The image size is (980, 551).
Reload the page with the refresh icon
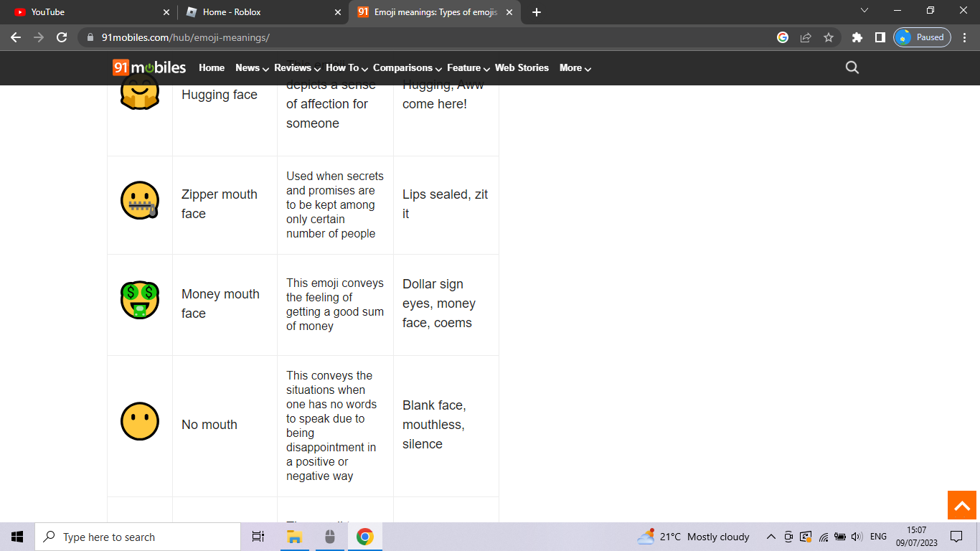coord(62,37)
